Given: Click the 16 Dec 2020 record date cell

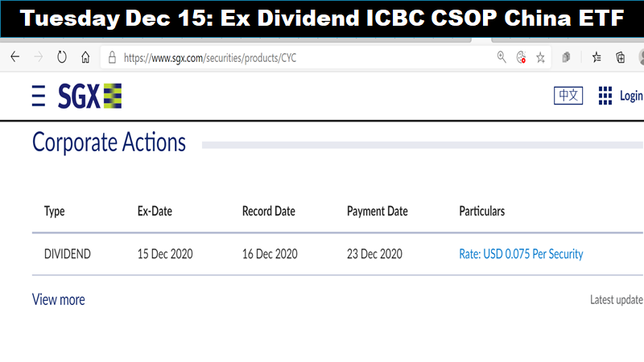Looking at the screenshot, I should 270,254.
